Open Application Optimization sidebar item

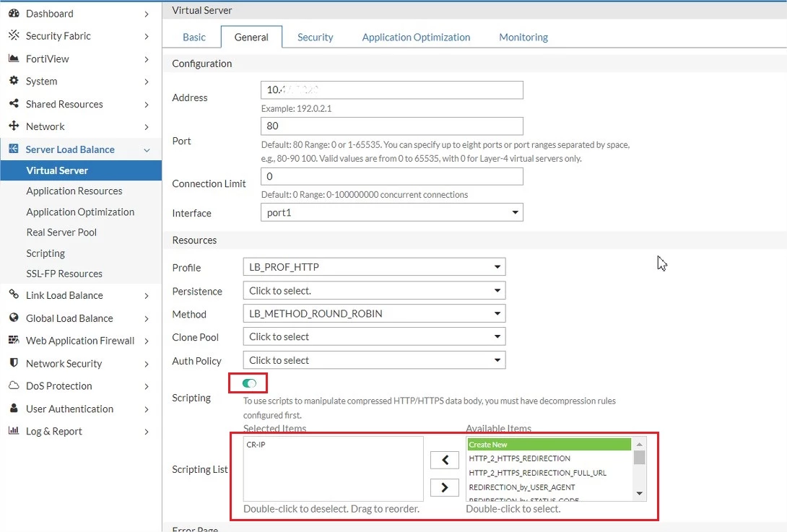[x=81, y=212]
